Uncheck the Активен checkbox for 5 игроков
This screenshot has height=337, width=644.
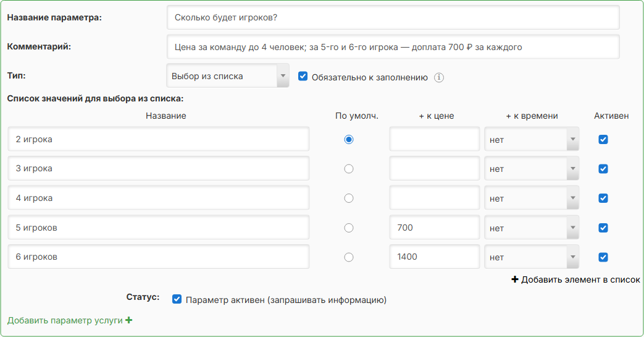603,228
